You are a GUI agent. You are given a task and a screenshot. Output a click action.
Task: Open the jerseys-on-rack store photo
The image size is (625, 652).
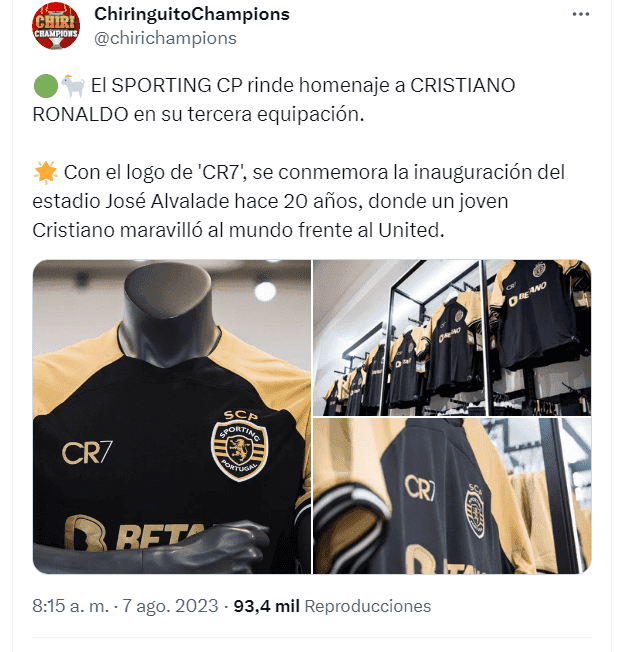[x=452, y=338]
